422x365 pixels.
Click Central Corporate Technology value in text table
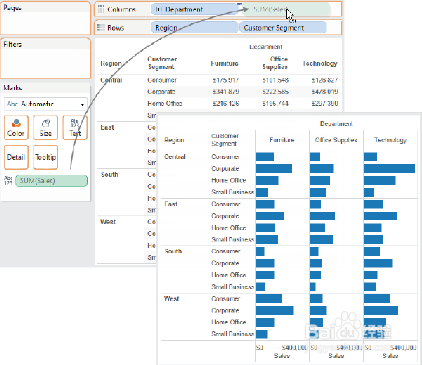tap(325, 92)
